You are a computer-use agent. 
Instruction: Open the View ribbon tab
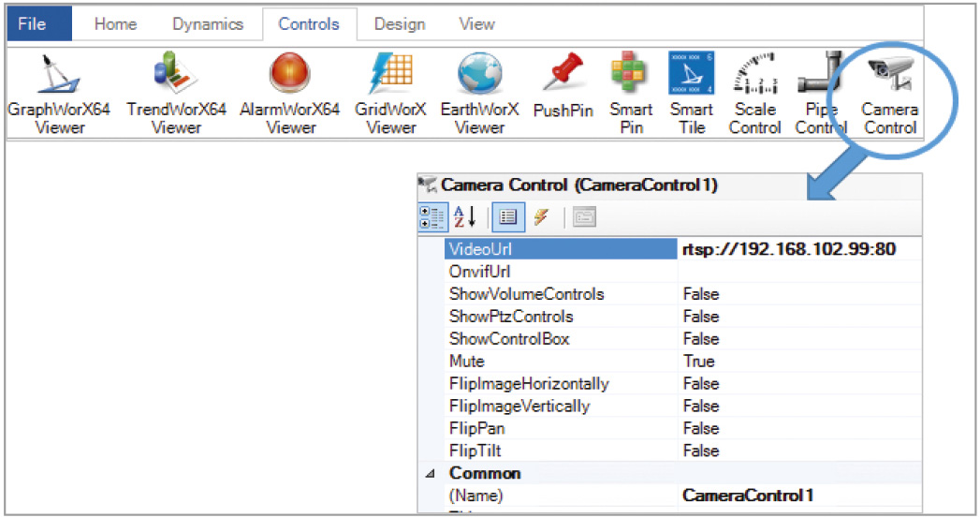(x=476, y=24)
